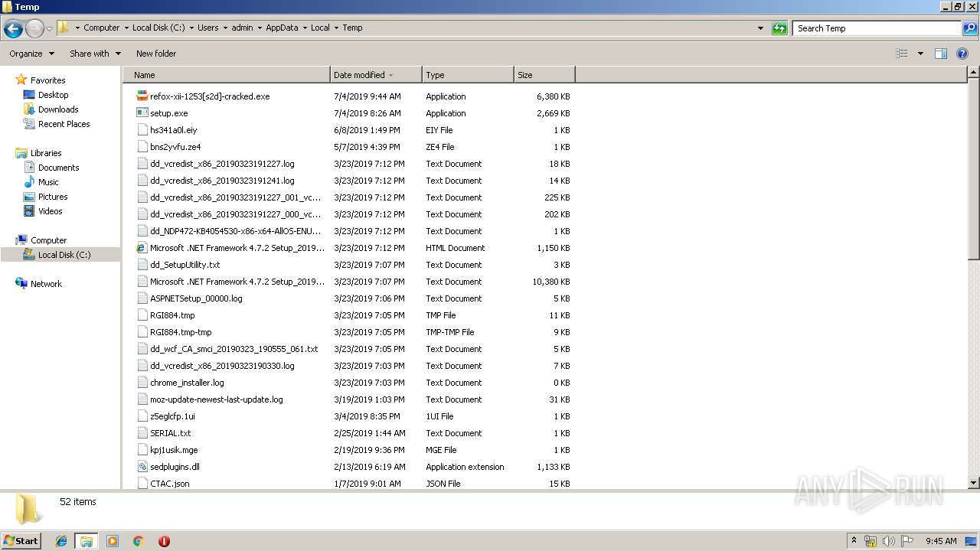Open recent pages dropdown next to Forward
980x551 pixels.
pyautogui.click(x=50, y=29)
